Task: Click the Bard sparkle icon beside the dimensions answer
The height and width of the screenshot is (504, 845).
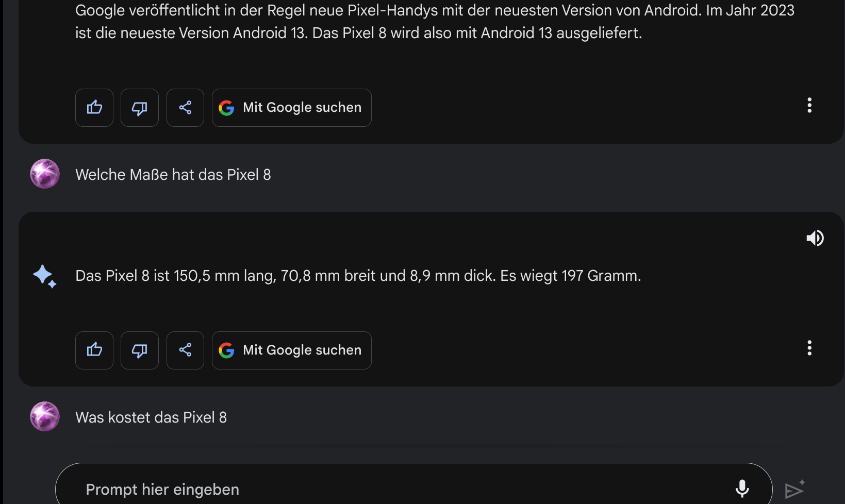Action: pyautogui.click(x=45, y=276)
